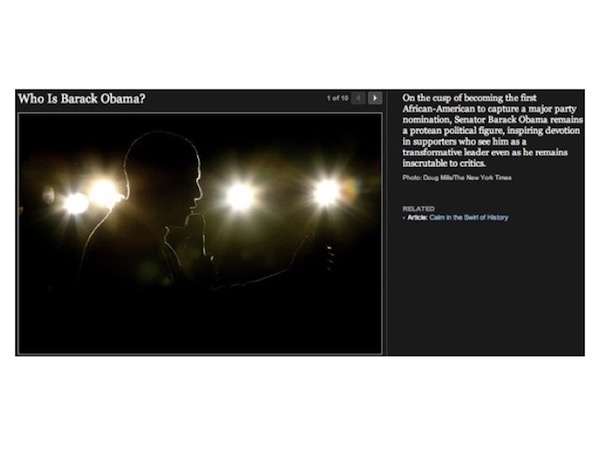Click the 'RELATED' section heading
Image resolution: width=600 pixels, height=450 pixels.
click(418, 209)
